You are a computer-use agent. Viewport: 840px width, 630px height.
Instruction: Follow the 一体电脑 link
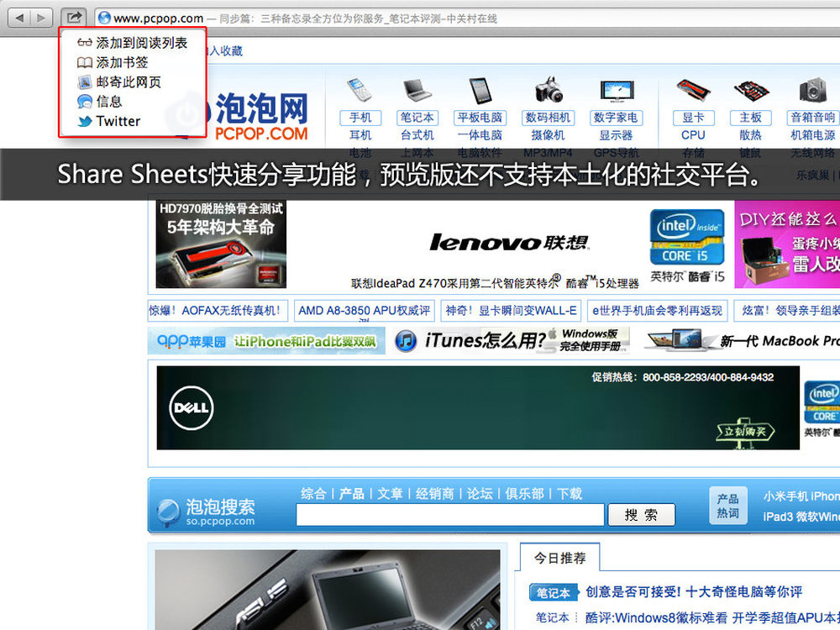(480, 135)
